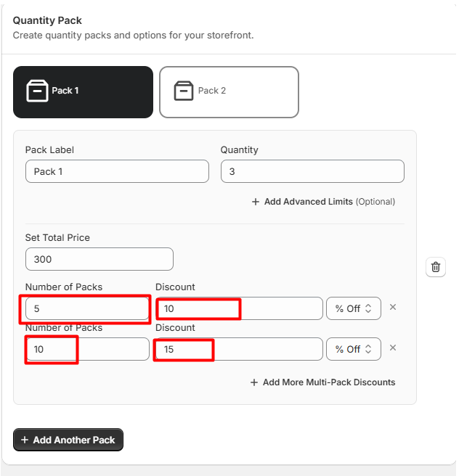Select the Pack 1 tab
The image size is (459, 476).
(x=83, y=92)
